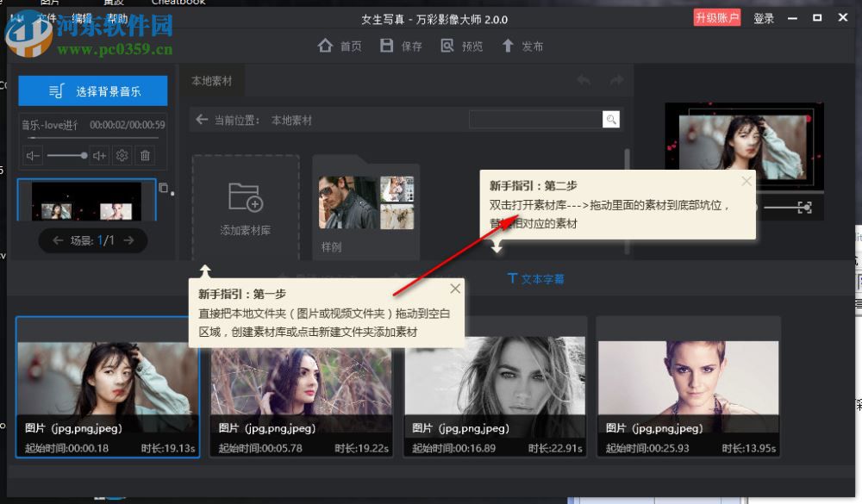Delete the background music via trash icon

coord(146,156)
